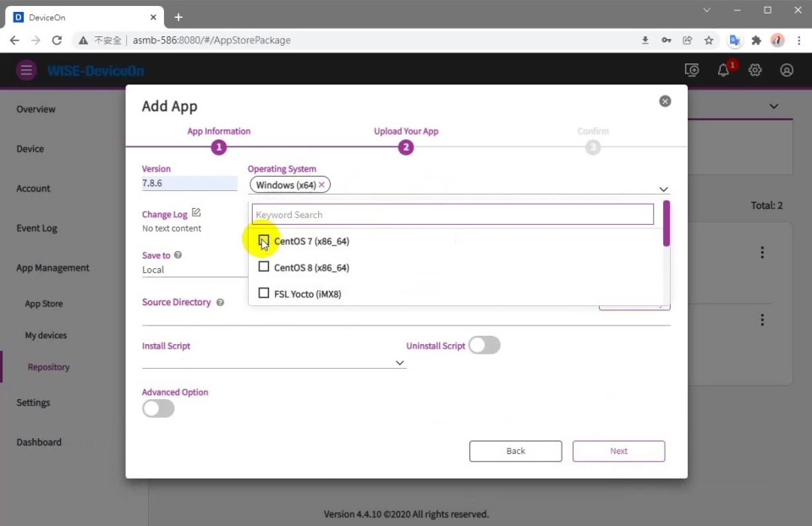Viewport: 812px width, 526px height.
Task: Enable the Uninstall Script toggle
Action: coord(485,345)
